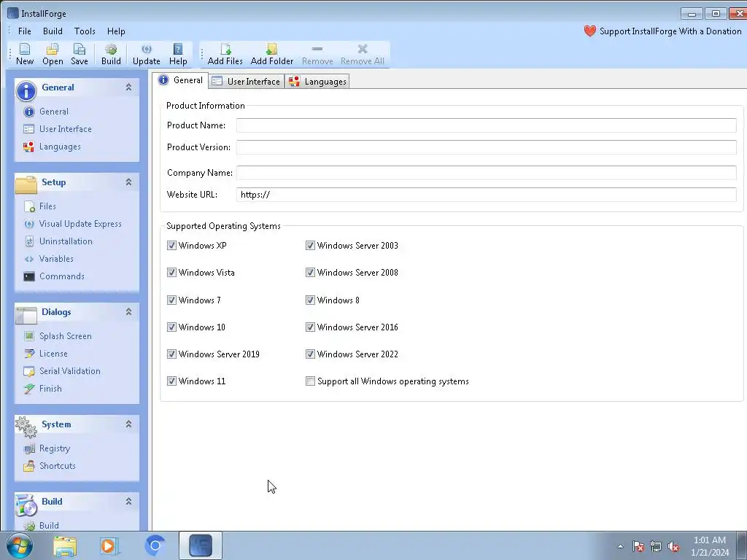The width and height of the screenshot is (747, 560).
Task: Click the New project toolbar icon
Action: coord(25,54)
